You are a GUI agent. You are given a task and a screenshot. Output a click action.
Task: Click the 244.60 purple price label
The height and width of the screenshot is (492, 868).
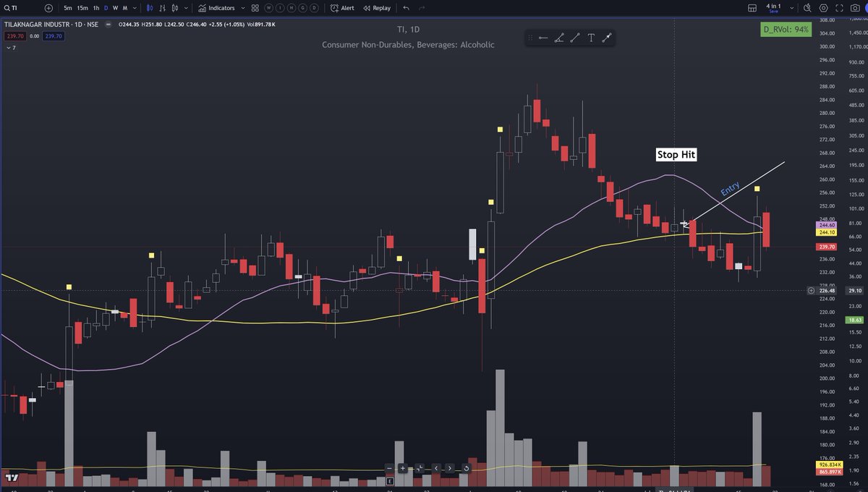point(827,225)
